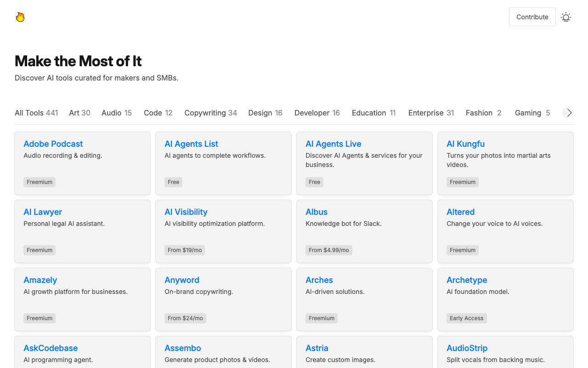Open the AudioStrip tool link
This screenshot has width=588, height=368.
point(467,348)
